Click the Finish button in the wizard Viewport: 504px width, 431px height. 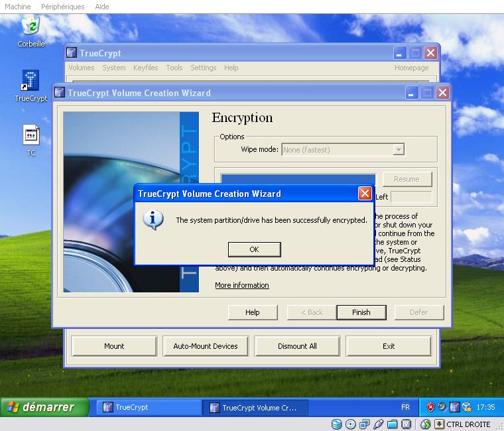[361, 312]
